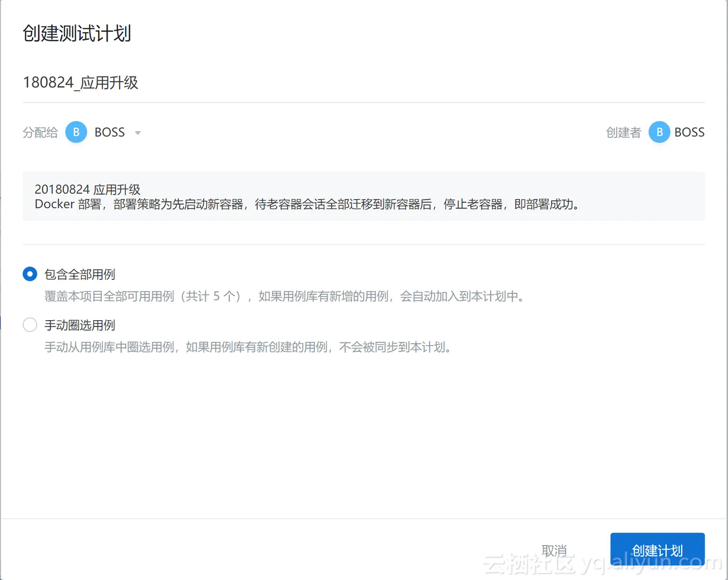Click the assignee name BOSS text
The image size is (728, 580).
[x=110, y=133]
